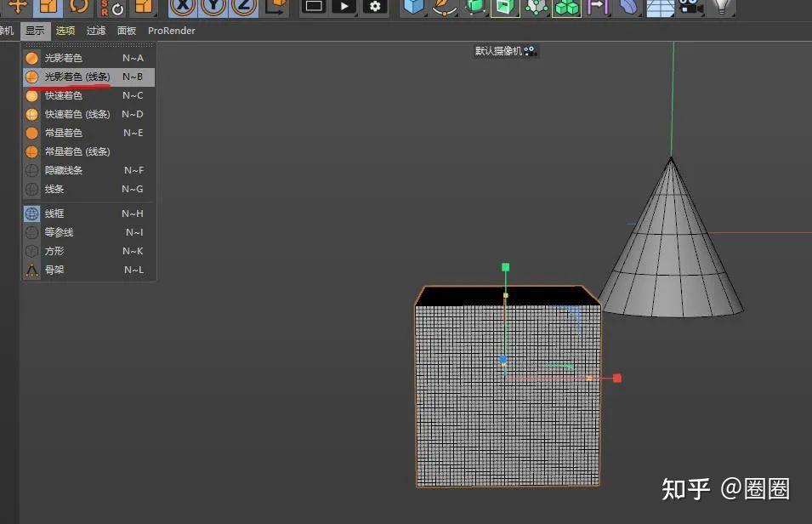
Task: Open the 过滤 filter menu
Action: [x=96, y=31]
